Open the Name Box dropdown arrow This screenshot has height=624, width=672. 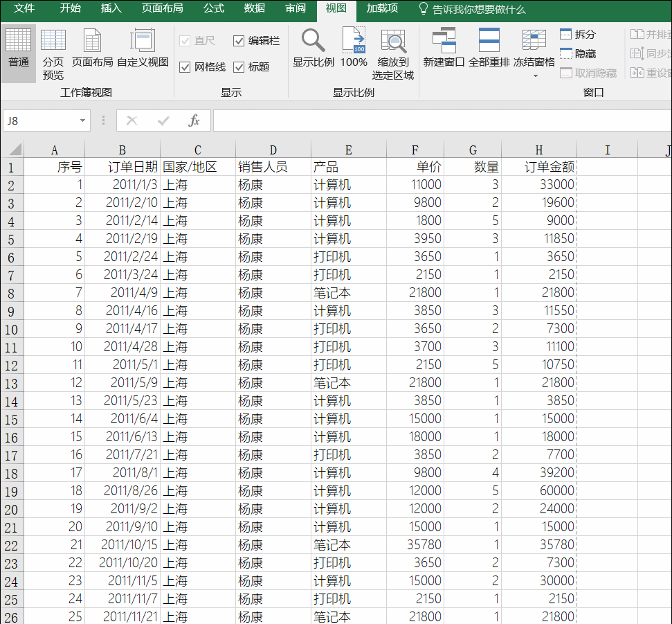coord(82,121)
